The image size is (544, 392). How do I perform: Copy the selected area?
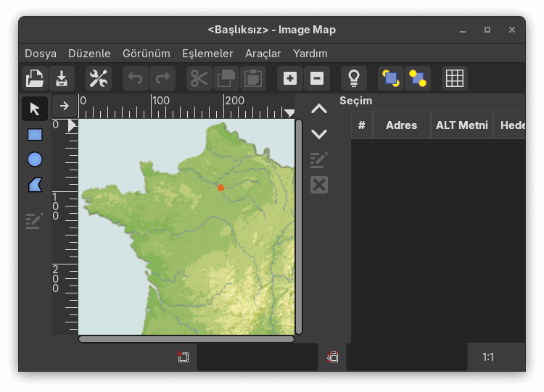tap(226, 78)
